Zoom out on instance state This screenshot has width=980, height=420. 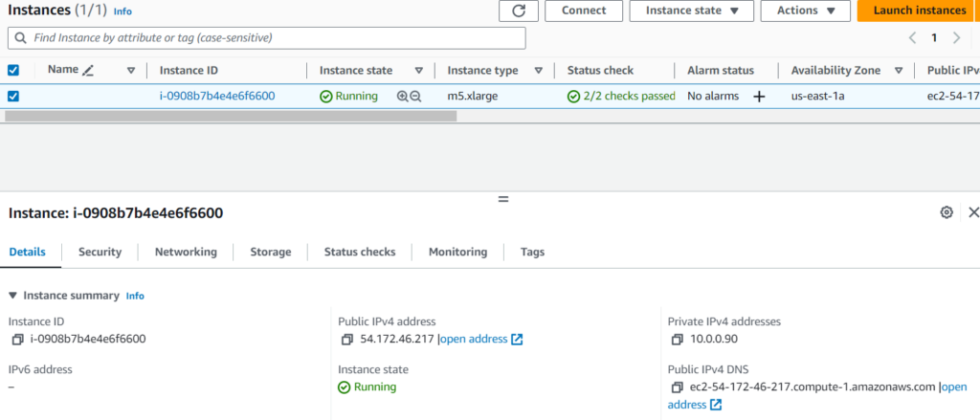click(x=415, y=97)
